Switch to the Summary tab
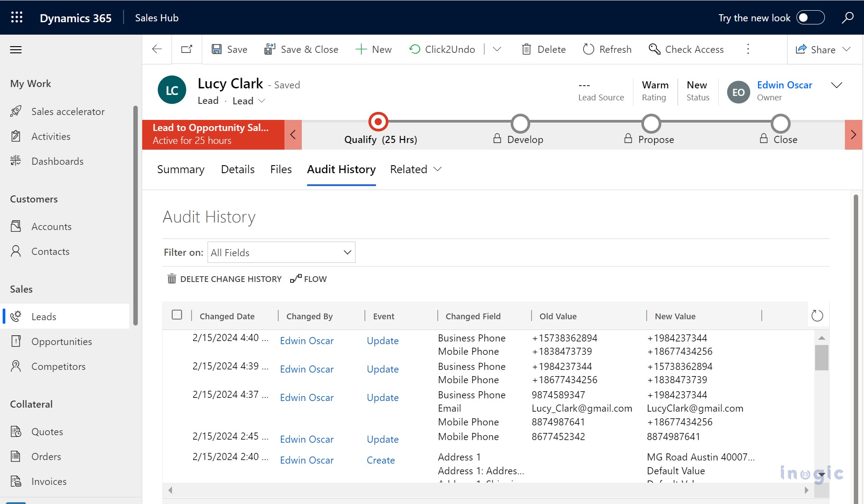The image size is (864, 504). [x=180, y=169]
